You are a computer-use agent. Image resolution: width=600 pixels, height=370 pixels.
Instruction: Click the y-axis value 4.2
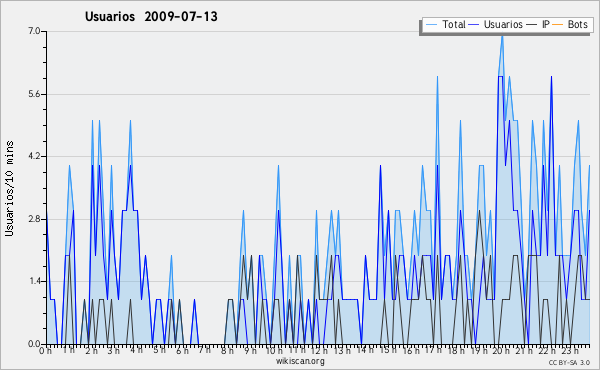point(34,156)
